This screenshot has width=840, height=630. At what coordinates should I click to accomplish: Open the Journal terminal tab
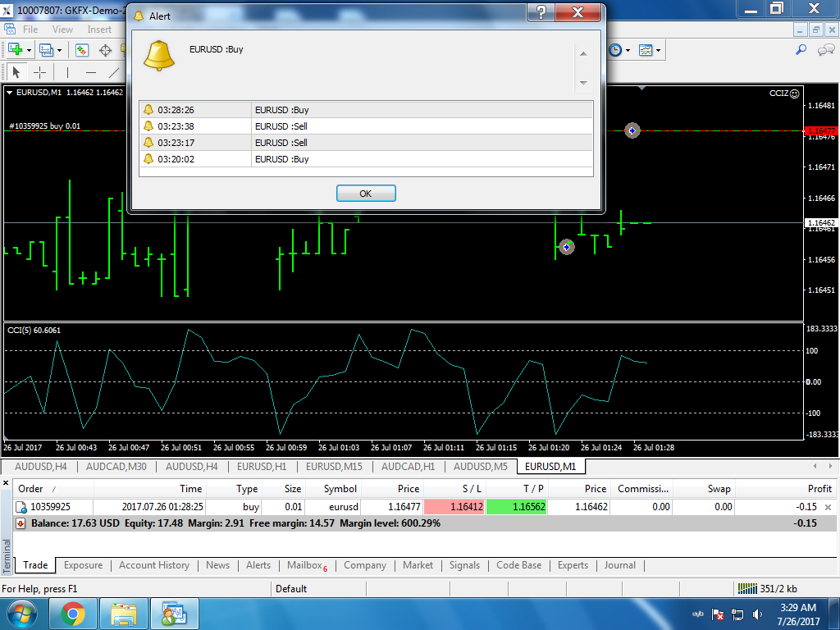tap(620, 565)
